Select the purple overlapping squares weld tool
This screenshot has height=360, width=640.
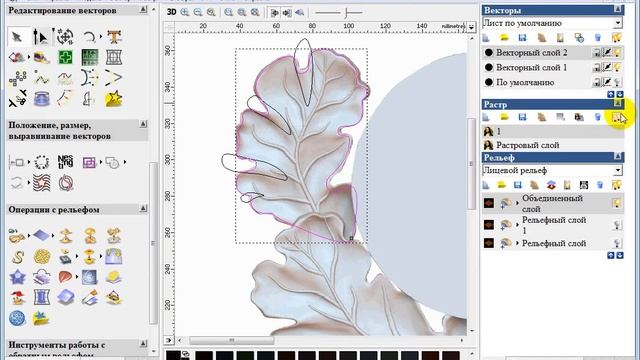[89, 162]
